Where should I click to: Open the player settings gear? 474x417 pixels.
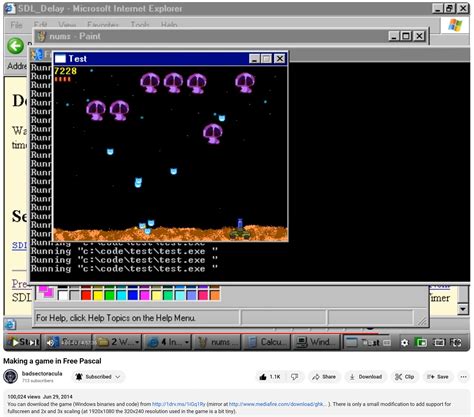pyautogui.click(x=404, y=343)
